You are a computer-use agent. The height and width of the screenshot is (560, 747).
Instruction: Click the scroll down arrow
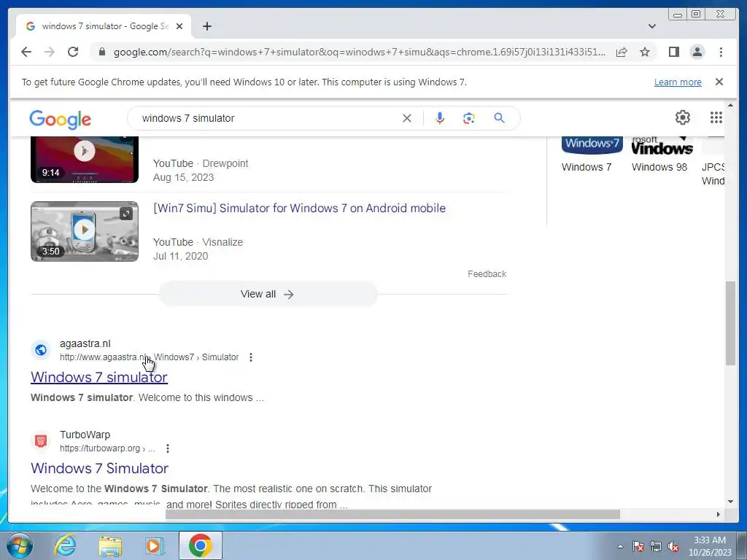tap(731, 502)
